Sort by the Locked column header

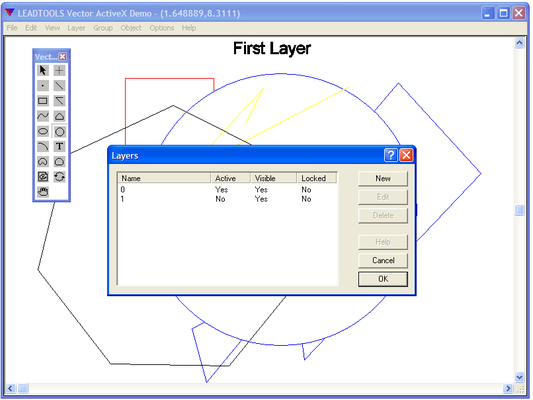317,178
